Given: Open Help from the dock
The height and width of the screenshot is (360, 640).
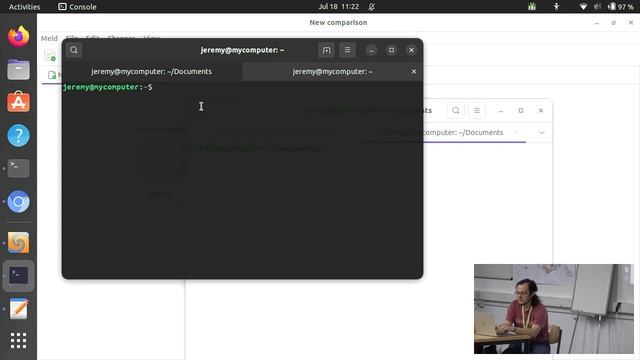Looking at the screenshot, I should click(18, 135).
